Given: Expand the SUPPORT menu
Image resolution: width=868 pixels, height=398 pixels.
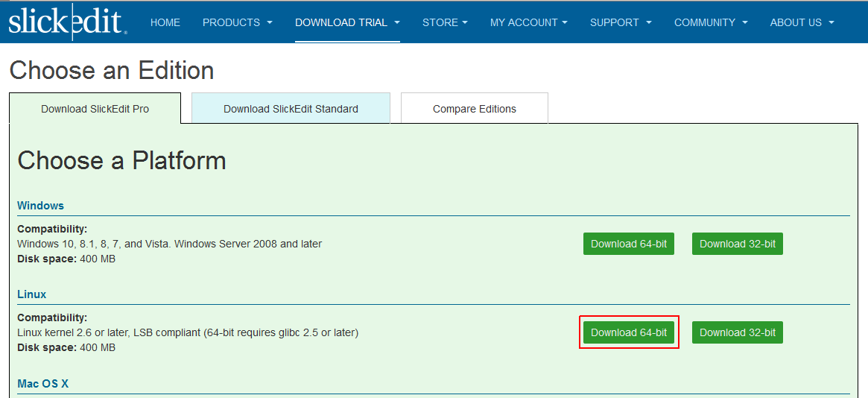Looking at the screenshot, I should click(x=621, y=22).
